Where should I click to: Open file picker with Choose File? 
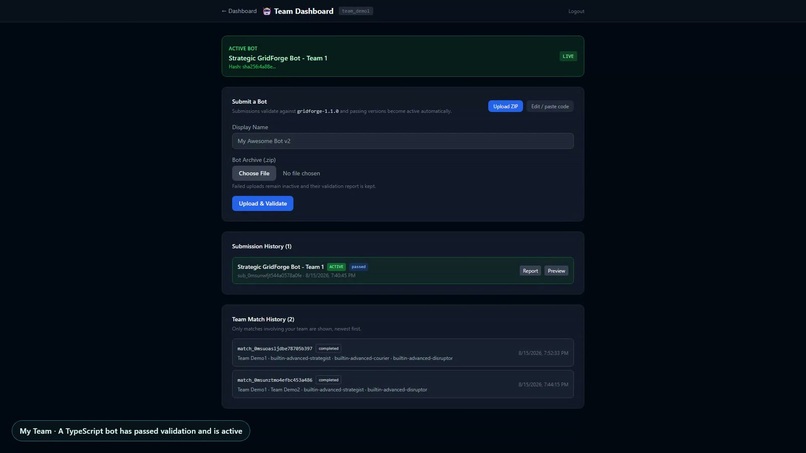(254, 173)
